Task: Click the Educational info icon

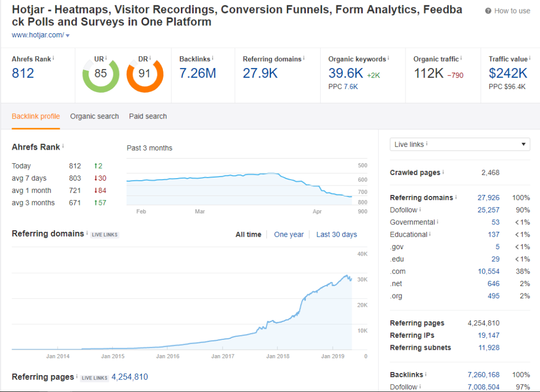Action: pos(430,234)
